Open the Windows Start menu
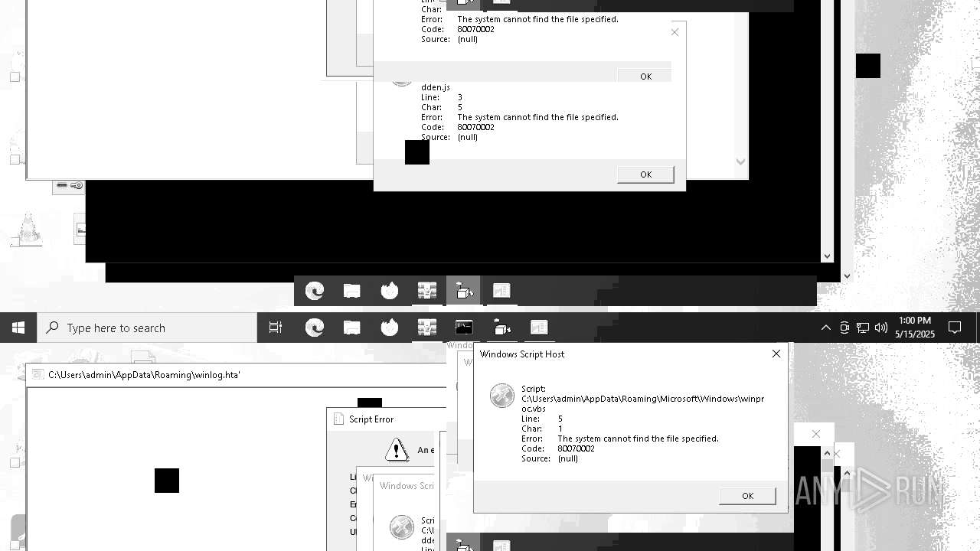 pyautogui.click(x=18, y=328)
